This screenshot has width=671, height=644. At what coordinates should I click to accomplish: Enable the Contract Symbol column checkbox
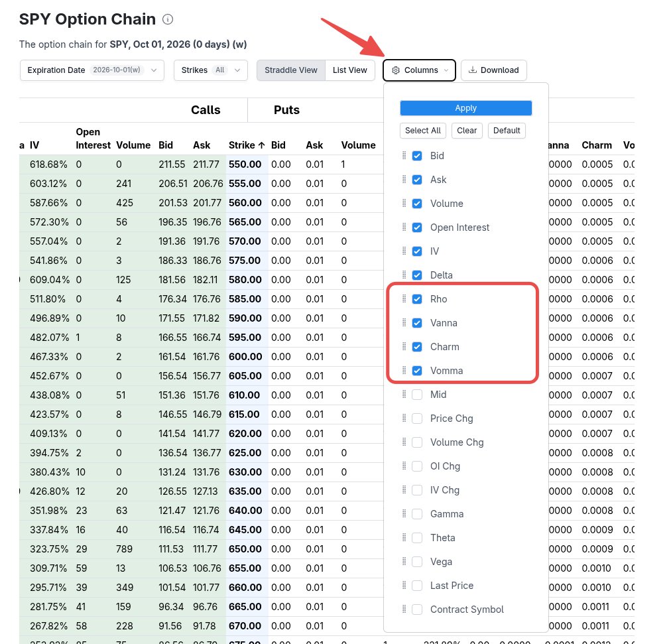point(417,610)
